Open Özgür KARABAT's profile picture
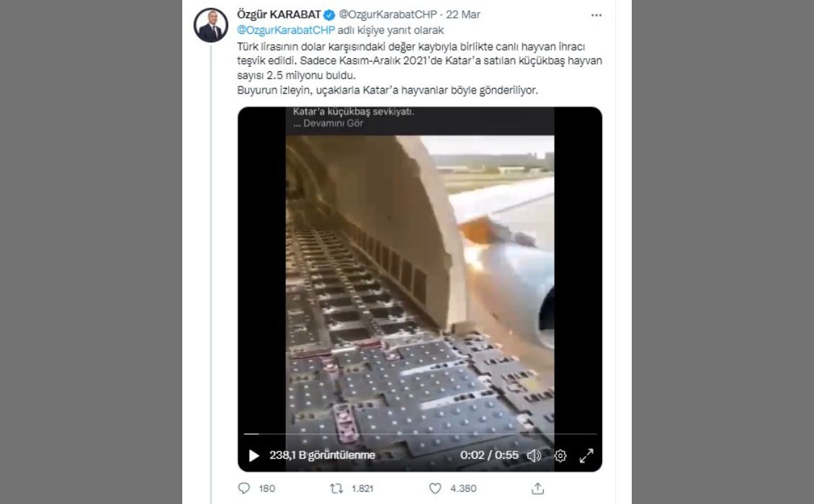Viewport: 814px width, 504px height. (211, 25)
